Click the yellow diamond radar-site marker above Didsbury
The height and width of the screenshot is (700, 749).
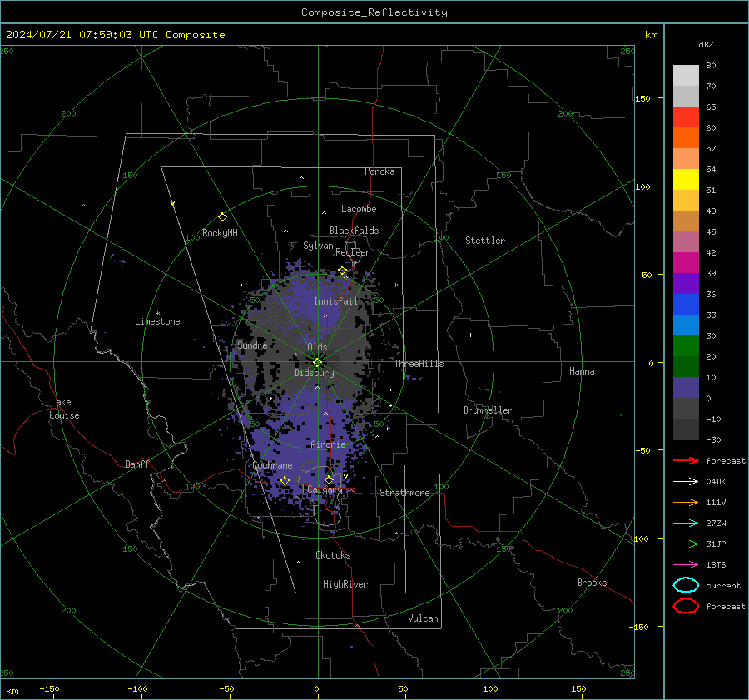pos(317,363)
